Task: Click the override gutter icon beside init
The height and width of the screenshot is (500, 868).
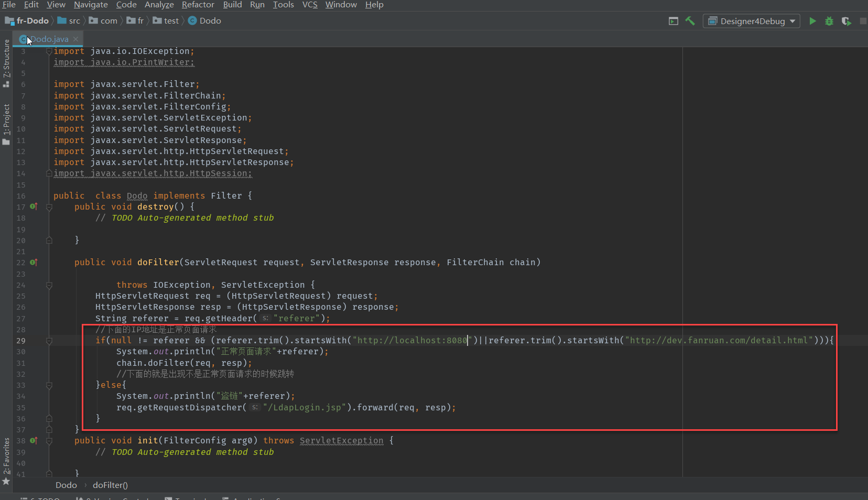Action: pyautogui.click(x=34, y=440)
